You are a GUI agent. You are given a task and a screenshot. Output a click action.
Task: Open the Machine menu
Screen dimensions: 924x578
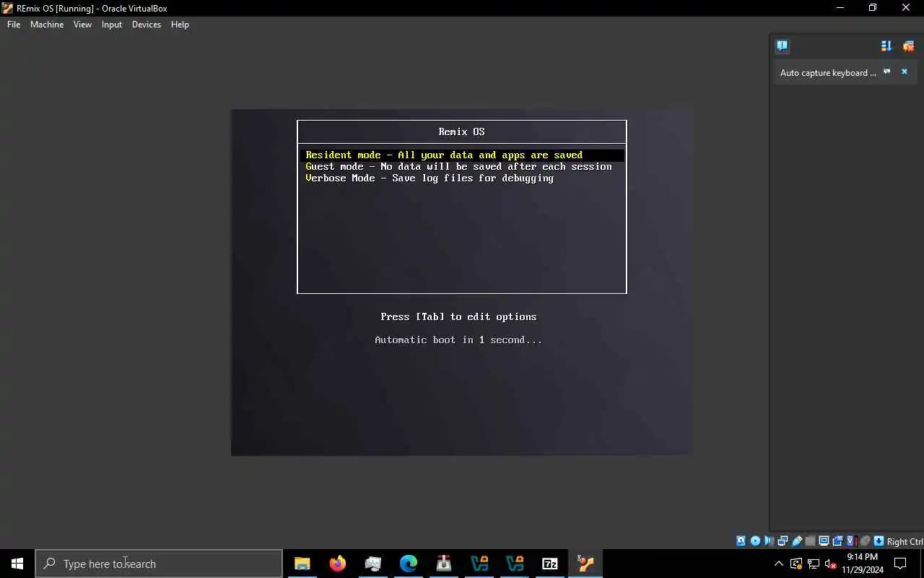click(x=47, y=24)
